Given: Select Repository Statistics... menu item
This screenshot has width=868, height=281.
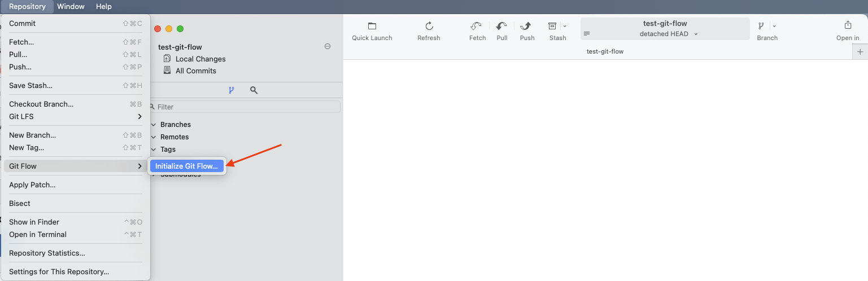Looking at the screenshot, I should (76, 253).
